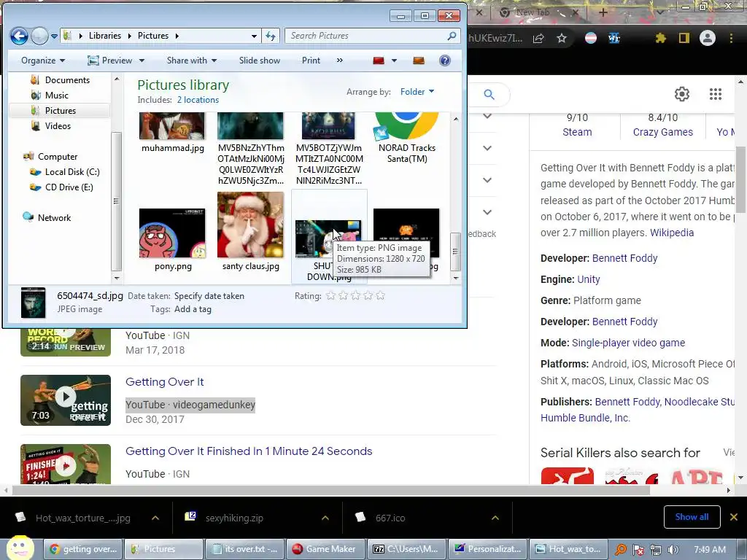
Task: Click the change view icon in Explorer toolbar
Action: pyautogui.click(x=379, y=61)
